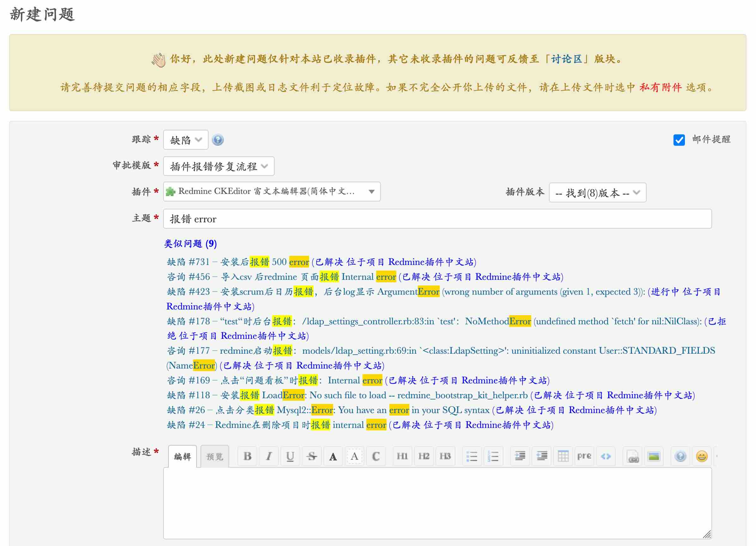Insert preformatted text with pre icon
The image size is (756, 546).
tap(584, 456)
